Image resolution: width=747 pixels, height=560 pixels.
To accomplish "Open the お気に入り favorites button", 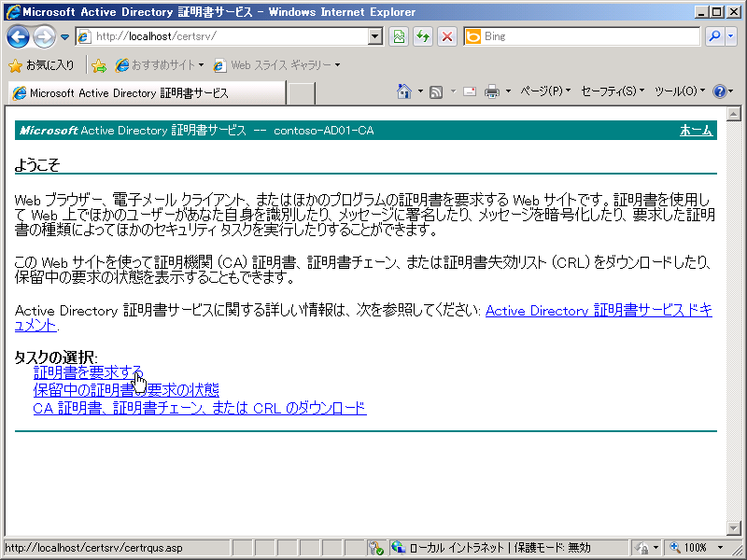I will [41, 65].
